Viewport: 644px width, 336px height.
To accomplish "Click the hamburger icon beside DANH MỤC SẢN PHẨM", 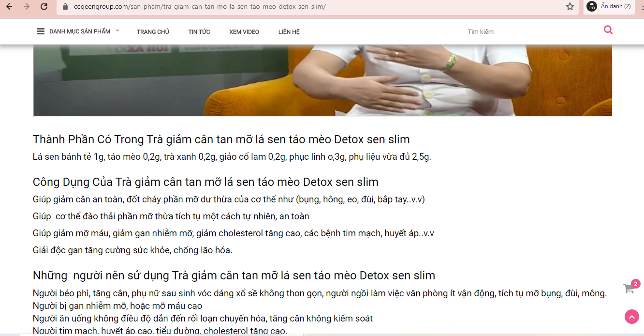I will pos(41,31).
